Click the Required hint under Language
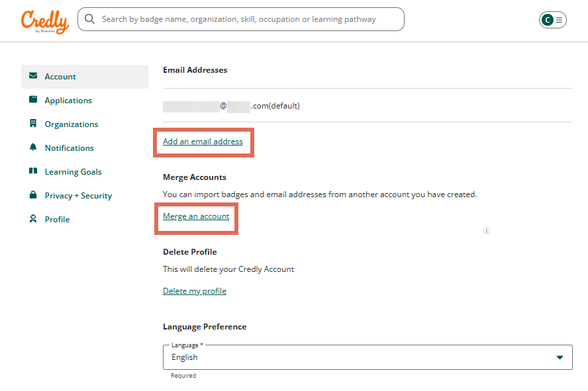 (183, 376)
